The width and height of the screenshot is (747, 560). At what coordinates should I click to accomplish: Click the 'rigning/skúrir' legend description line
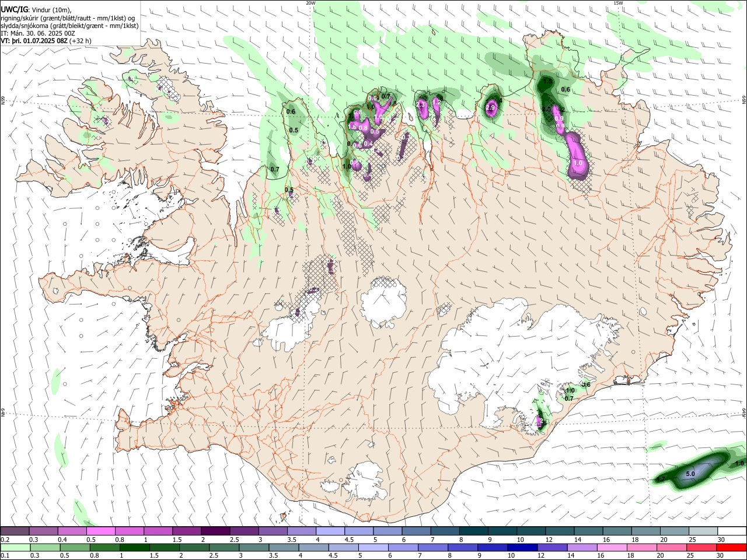(69, 17)
